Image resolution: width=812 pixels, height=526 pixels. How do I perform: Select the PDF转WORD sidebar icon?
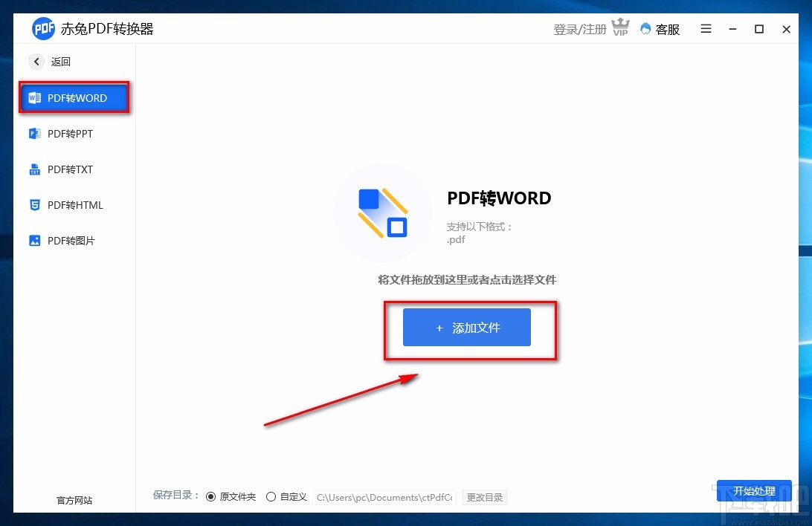[34, 97]
